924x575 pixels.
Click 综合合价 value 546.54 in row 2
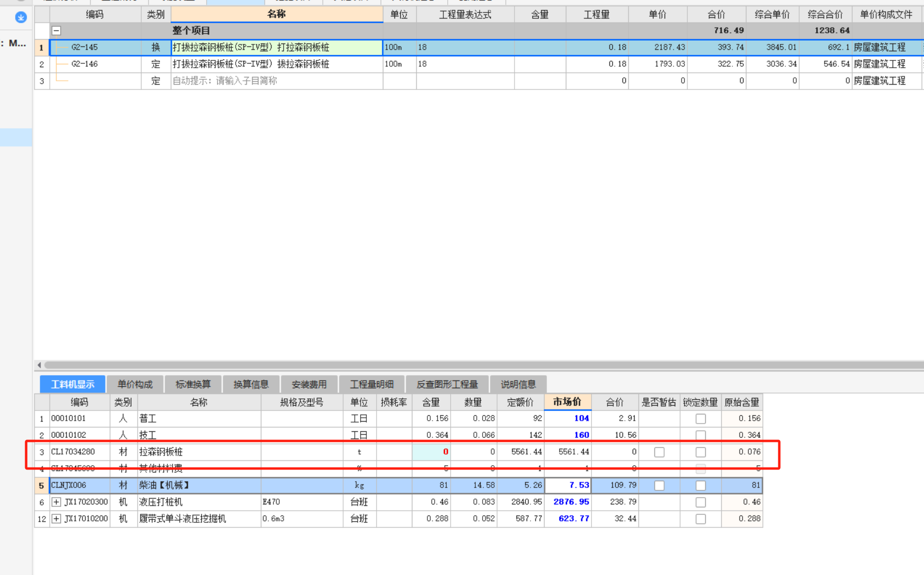pos(825,64)
